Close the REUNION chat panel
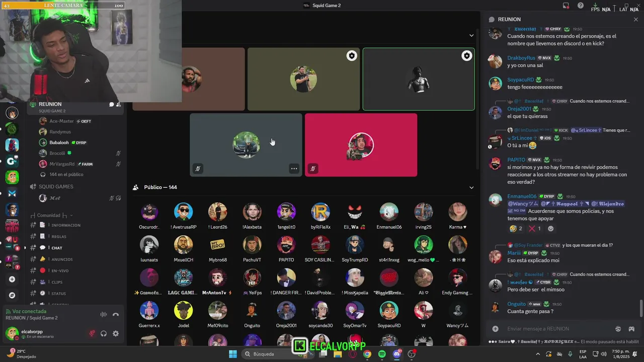The image size is (644, 362). click(636, 19)
